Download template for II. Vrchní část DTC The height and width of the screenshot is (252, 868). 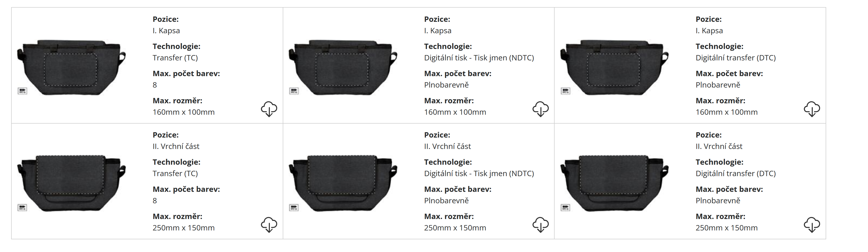812,225
